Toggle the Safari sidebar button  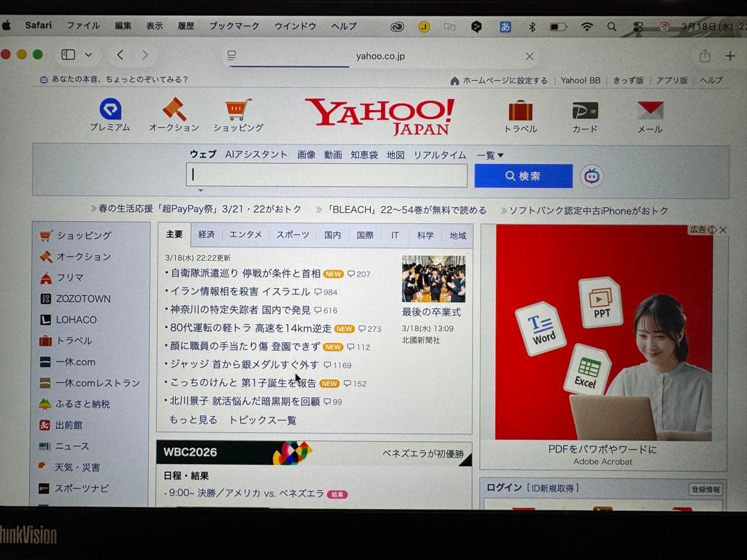click(x=68, y=55)
